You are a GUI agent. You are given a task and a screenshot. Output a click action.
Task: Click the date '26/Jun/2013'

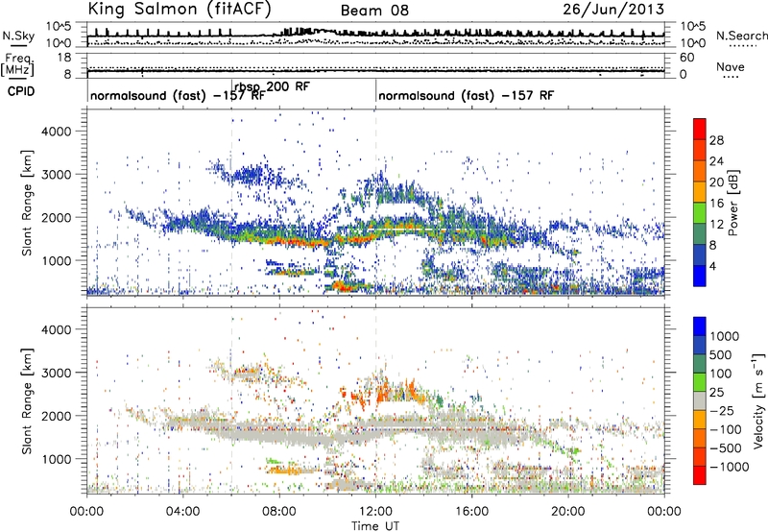(613, 10)
